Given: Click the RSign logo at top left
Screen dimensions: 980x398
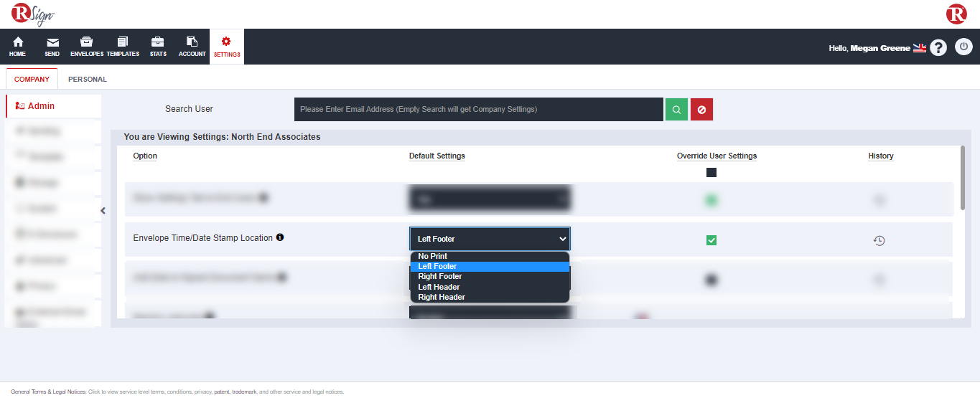Looking at the screenshot, I should (x=33, y=14).
